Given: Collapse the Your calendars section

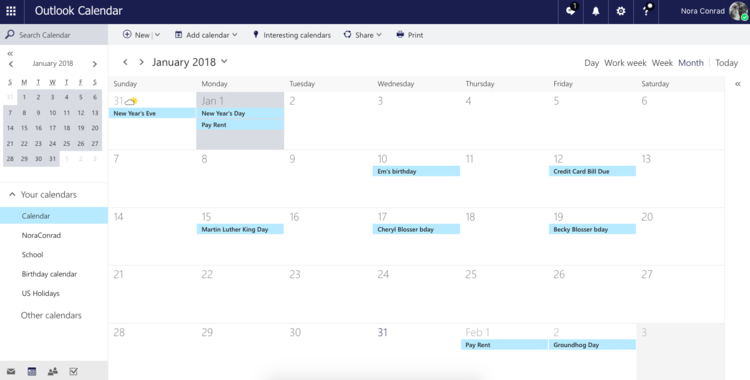Looking at the screenshot, I should tap(12, 195).
